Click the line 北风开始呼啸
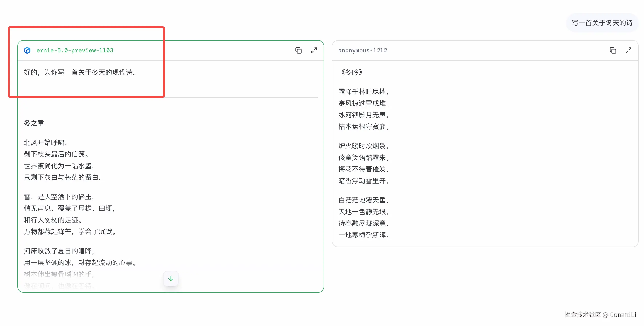644x326 pixels. tap(46, 142)
